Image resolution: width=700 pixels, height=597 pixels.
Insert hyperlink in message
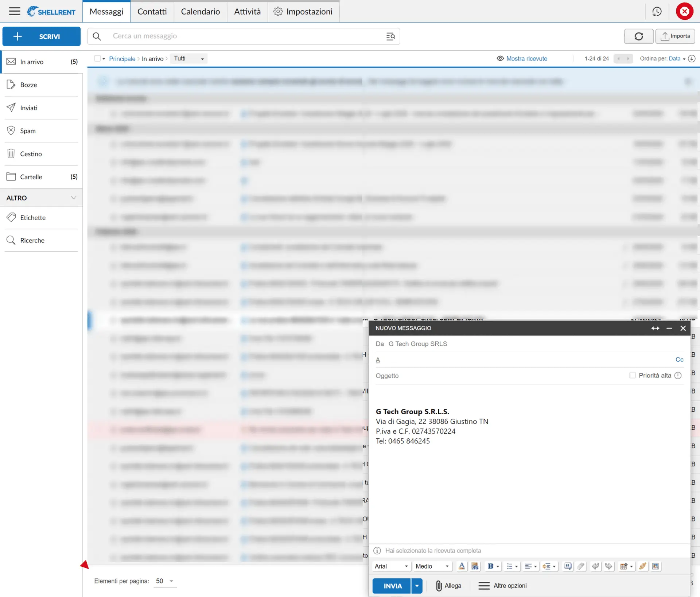[642, 566]
